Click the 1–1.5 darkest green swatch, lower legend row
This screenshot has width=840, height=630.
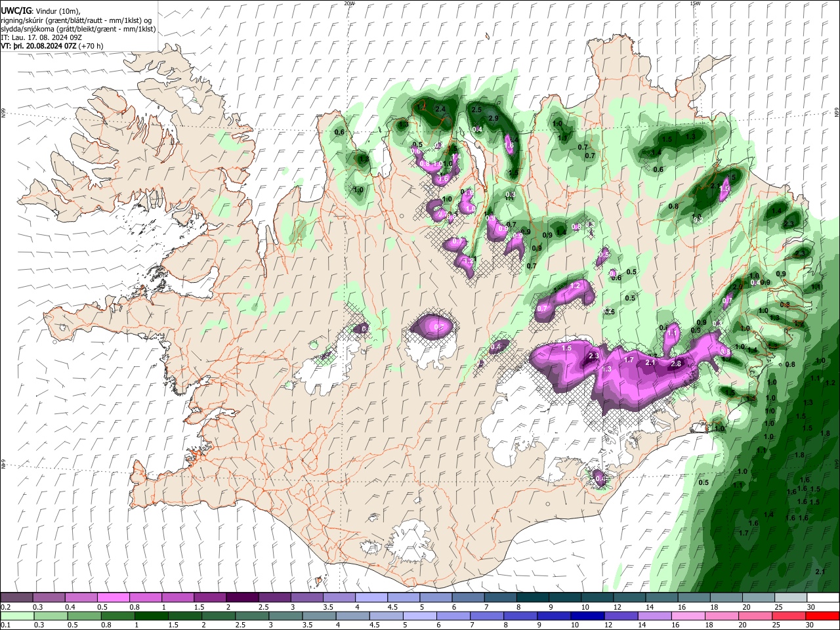tap(152, 616)
